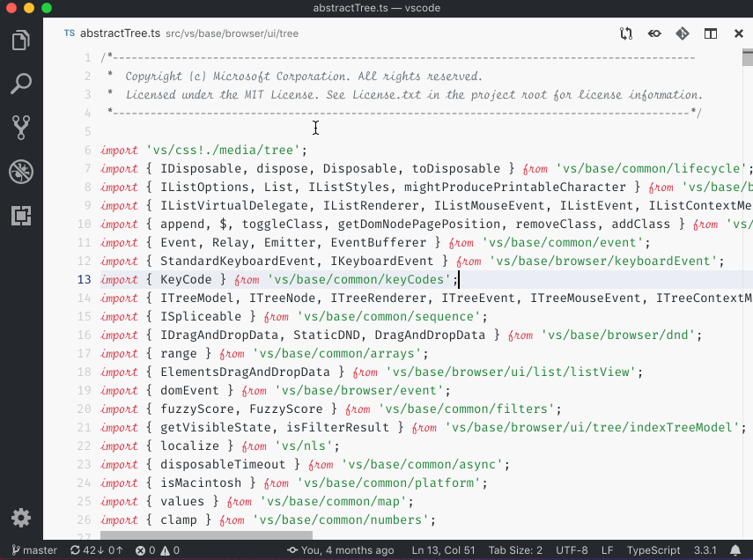Open the Tab Size: 2 indentation selector
Screen dimensions: 753x560
515,549
